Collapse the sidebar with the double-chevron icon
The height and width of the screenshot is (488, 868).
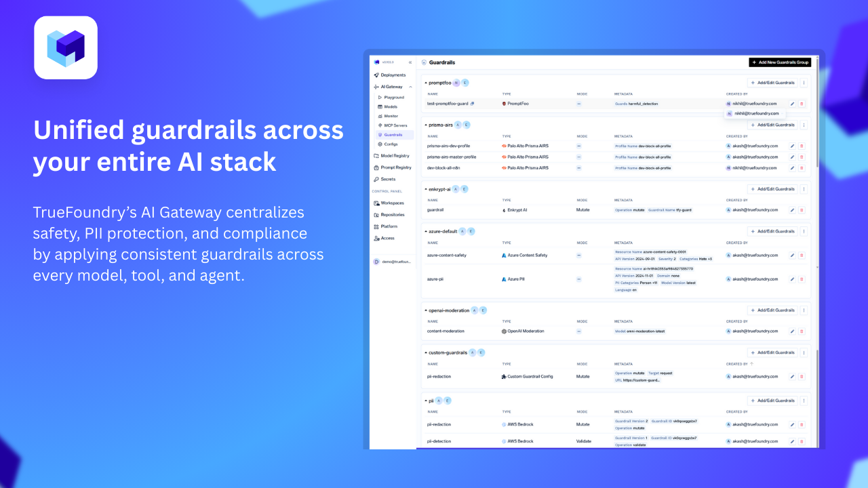tap(410, 62)
